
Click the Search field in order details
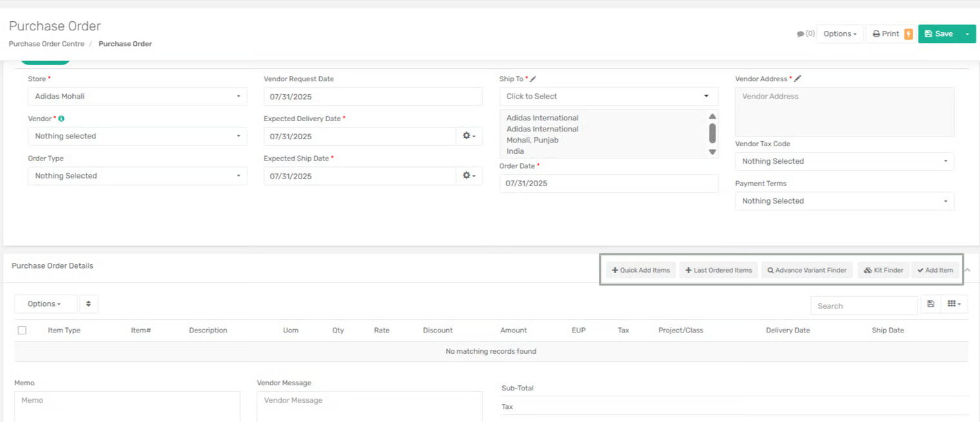pyautogui.click(x=863, y=306)
